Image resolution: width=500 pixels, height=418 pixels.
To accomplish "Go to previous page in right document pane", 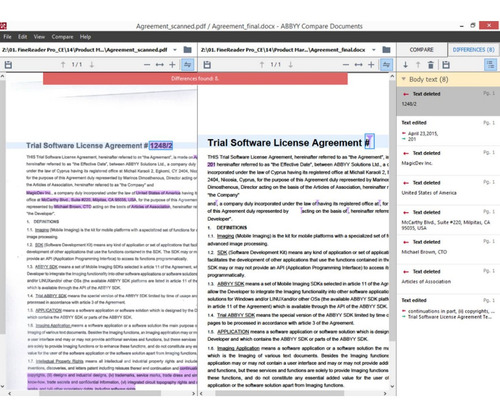I will click(x=262, y=65).
